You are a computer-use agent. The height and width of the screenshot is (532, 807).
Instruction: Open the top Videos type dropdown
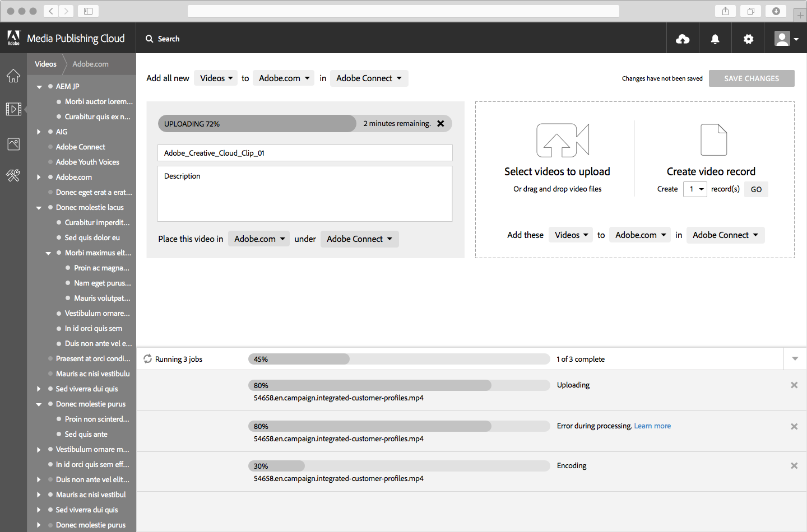pyautogui.click(x=216, y=78)
